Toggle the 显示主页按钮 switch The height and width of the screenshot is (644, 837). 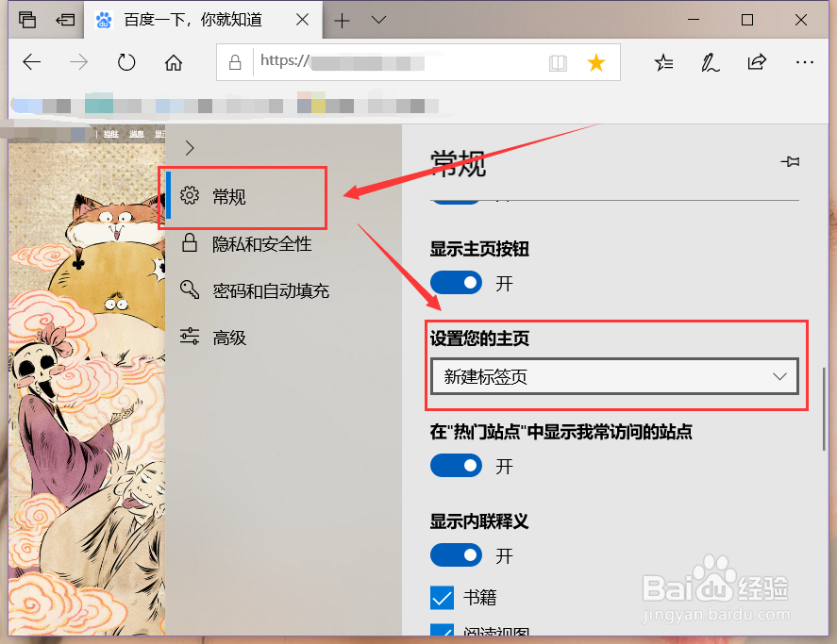coord(456,283)
